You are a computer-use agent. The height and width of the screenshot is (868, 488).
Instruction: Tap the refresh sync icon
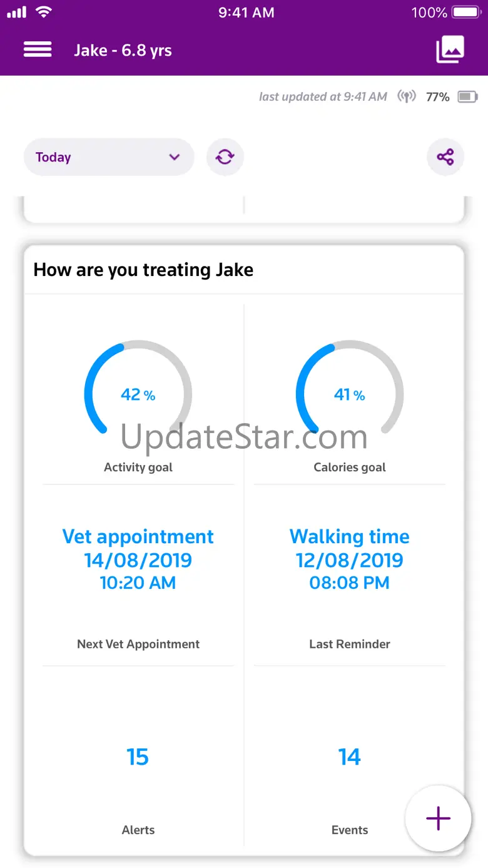(x=225, y=157)
